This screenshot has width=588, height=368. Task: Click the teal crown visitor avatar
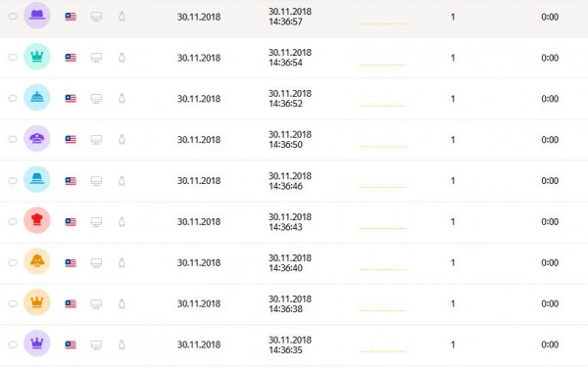tap(37, 57)
